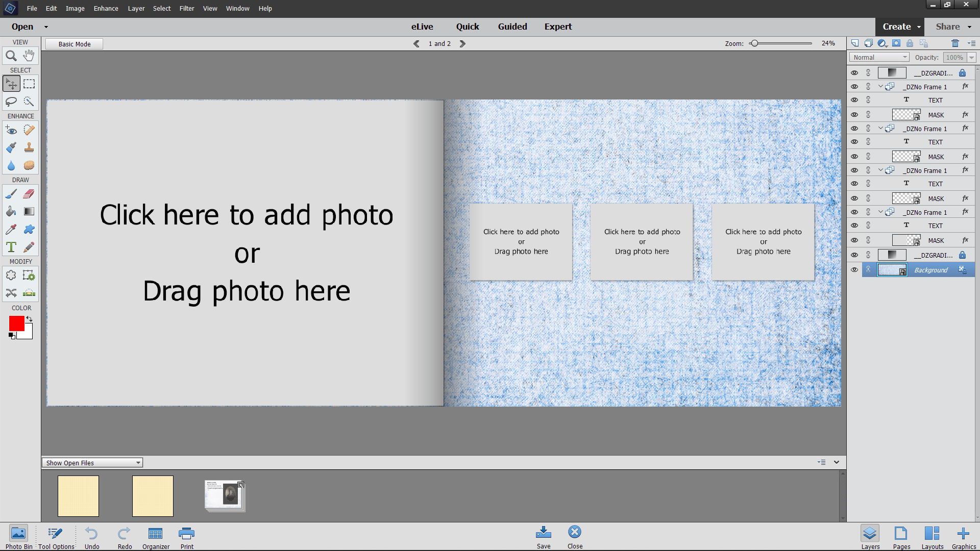Screen dimensions: 980x551
Task: Toggle visibility of the top TEXT layer
Action: 855,99
